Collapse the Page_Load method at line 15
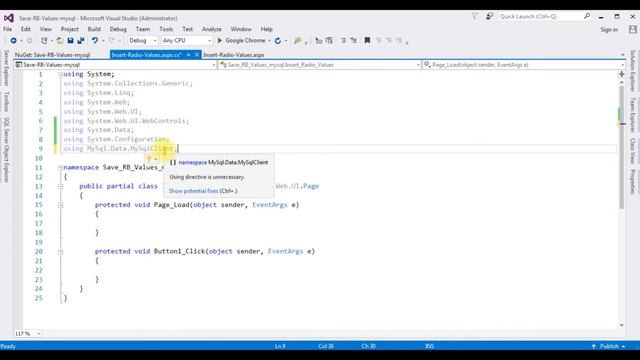This screenshot has height=360, width=640. (x=60, y=205)
